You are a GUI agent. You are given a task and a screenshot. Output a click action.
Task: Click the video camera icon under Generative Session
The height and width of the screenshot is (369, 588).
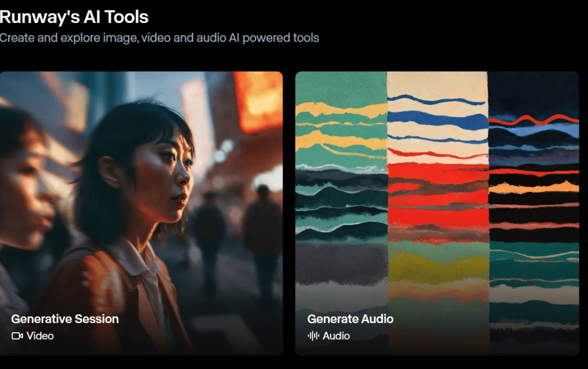click(17, 336)
